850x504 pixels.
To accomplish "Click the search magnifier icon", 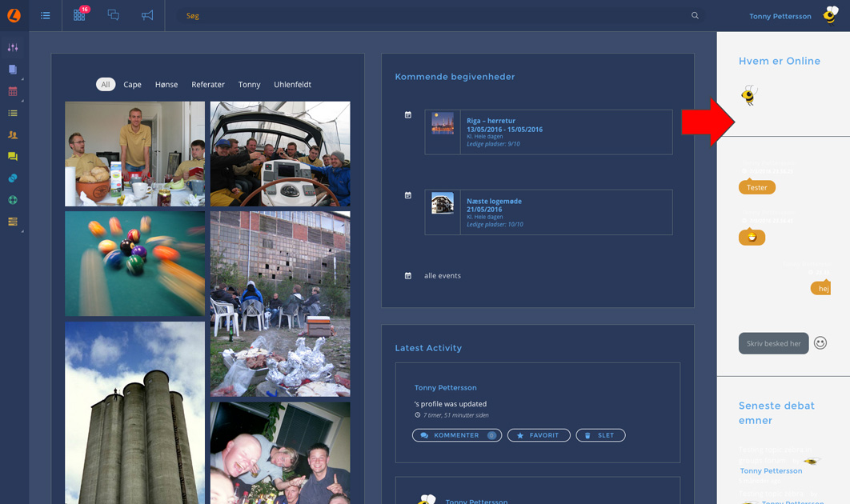I will click(x=695, y=15).
